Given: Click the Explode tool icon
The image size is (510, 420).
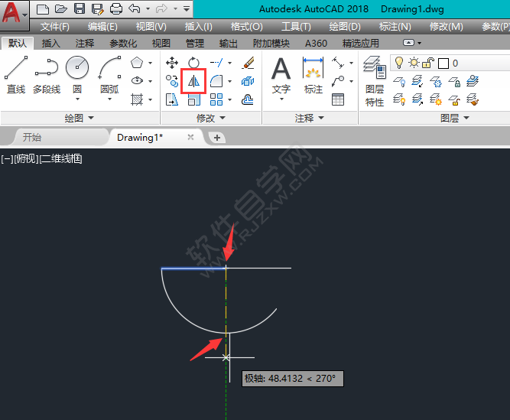Looking at the screenshot, I should (248, 81).
